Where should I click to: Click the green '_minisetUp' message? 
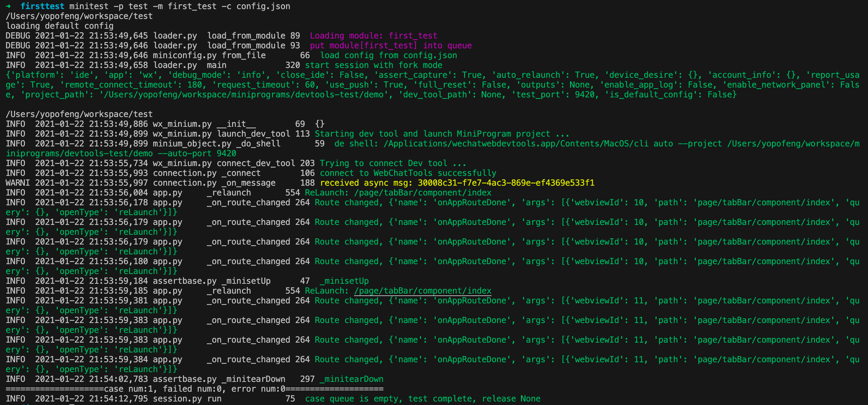tap(344, 281)
